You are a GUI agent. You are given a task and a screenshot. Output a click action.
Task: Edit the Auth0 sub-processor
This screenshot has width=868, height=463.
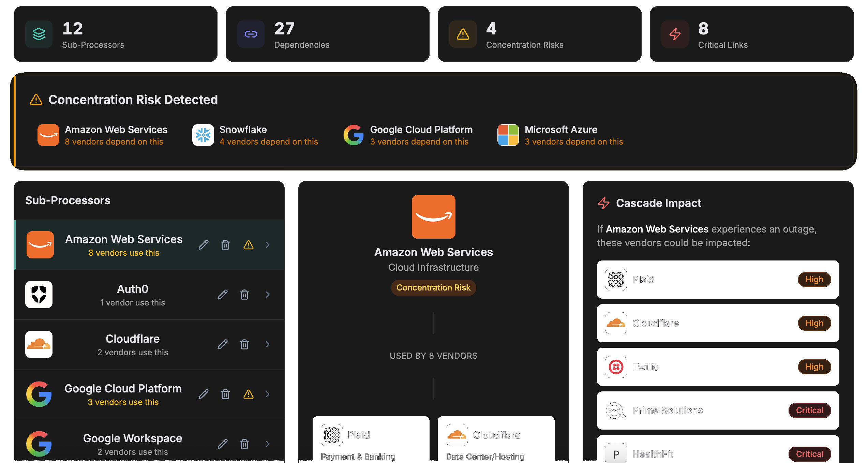223,295
